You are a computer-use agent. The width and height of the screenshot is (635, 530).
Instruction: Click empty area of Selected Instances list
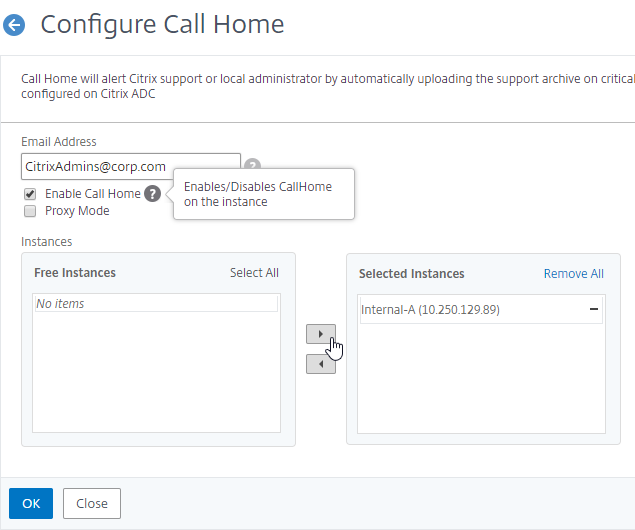click(481, 379)
